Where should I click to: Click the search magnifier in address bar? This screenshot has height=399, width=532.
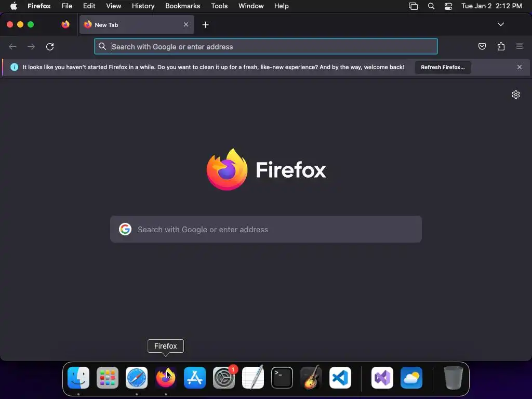(102, 46)
